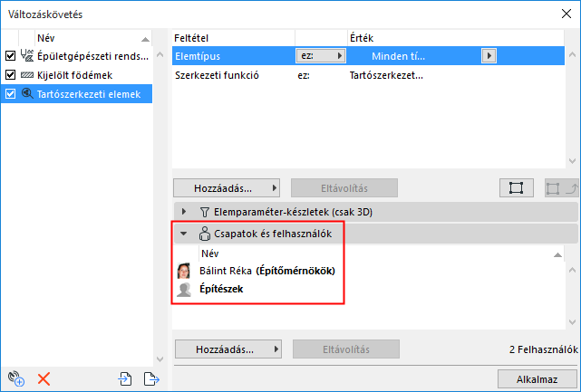Click the Alkalmaz button

[537, 379]
